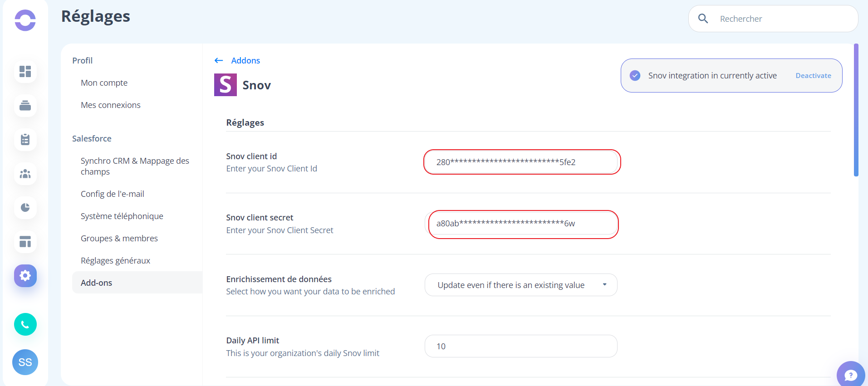This screenshot has height=386, width=868.
Task: Open the help chat bubble
Action: point(851,374)
